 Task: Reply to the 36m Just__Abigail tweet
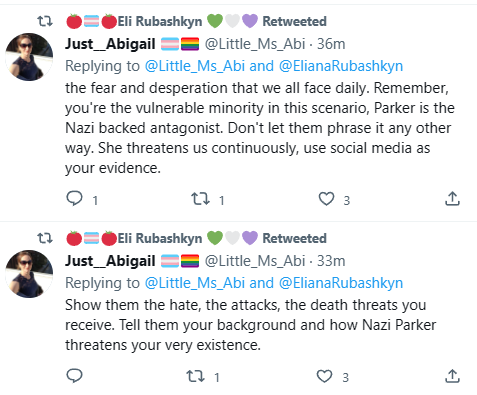[74, 198]
